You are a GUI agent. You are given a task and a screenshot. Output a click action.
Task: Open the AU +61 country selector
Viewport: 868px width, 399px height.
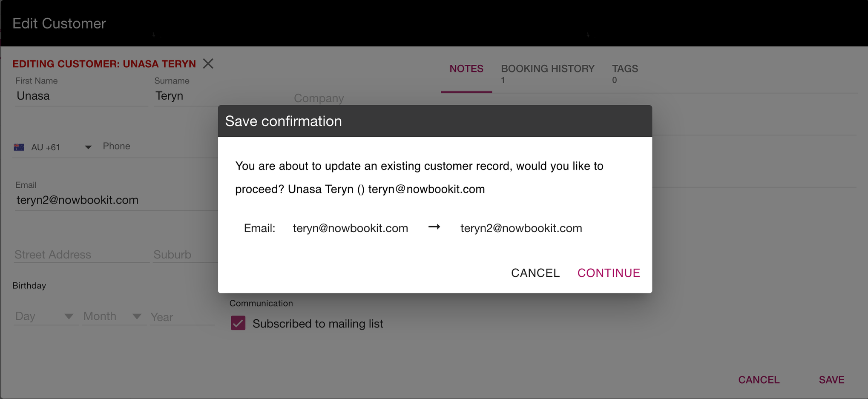click(51, 147)
